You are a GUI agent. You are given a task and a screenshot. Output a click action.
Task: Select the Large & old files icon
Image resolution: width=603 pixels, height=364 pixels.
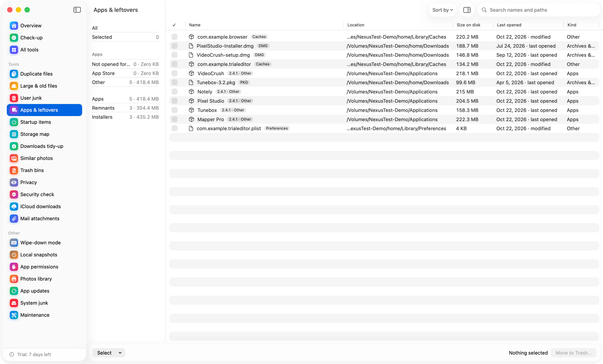point(14,86)
